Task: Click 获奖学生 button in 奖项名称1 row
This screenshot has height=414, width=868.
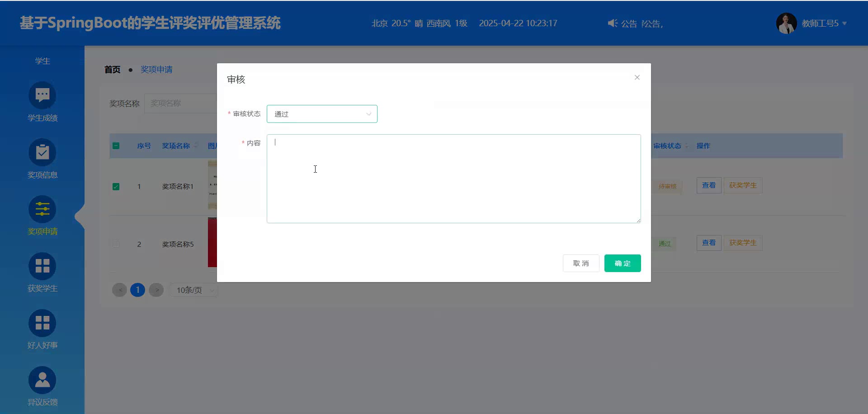Action: (x=743, y=185)
